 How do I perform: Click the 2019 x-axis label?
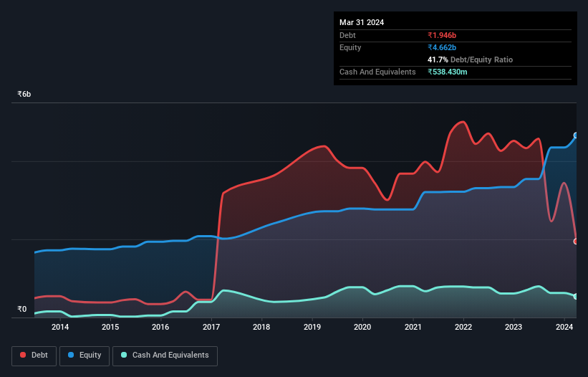(x=312, y=327)
